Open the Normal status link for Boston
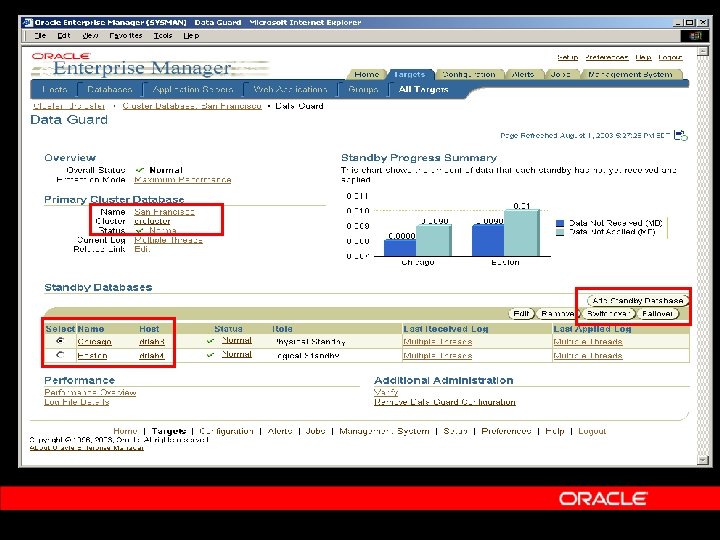Screen dimensions: 720x540 click(237, 354)
